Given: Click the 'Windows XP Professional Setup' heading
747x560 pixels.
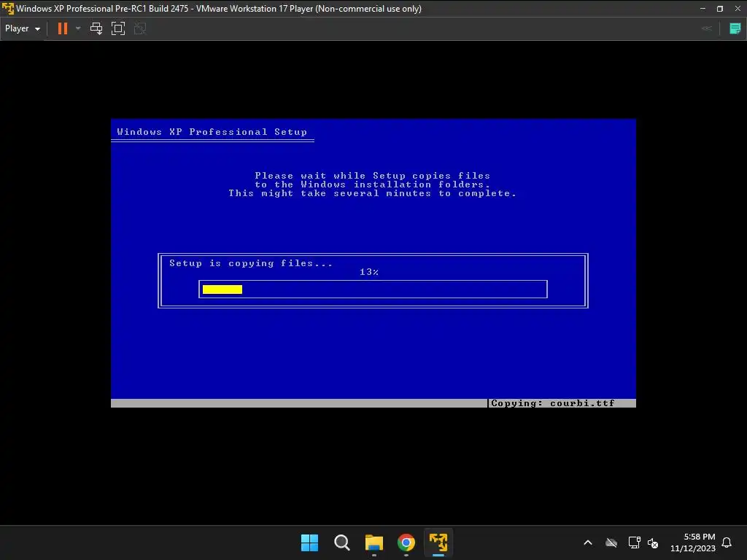Looking at the screenshot, I should (212, 132).
